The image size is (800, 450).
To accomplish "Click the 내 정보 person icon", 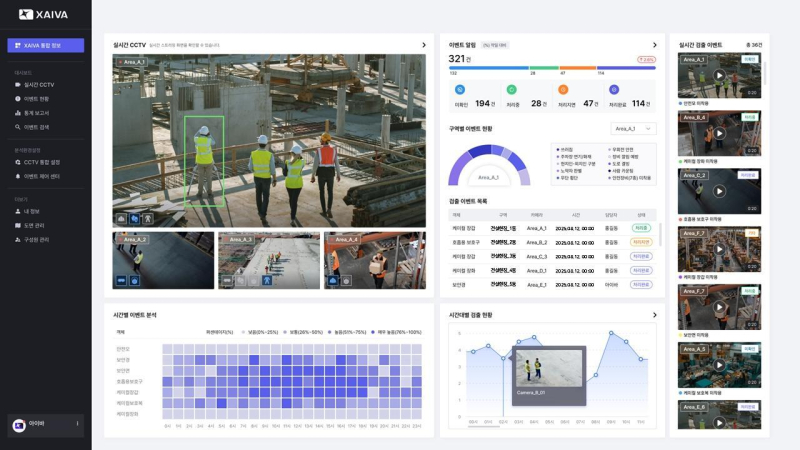I will tap(18, 211).
